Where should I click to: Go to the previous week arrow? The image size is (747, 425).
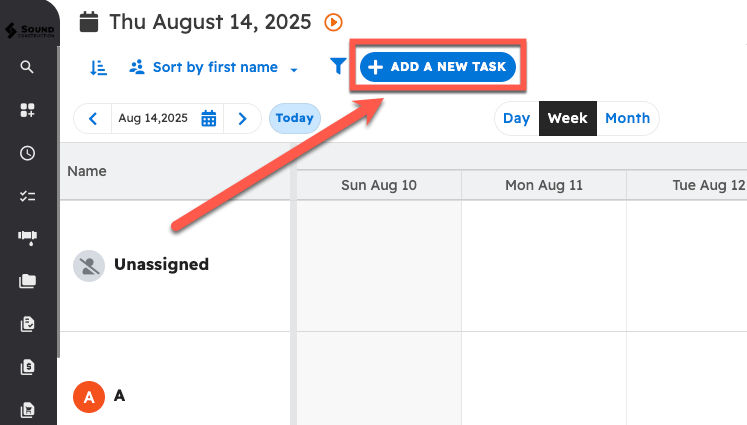tap(93, 118)
